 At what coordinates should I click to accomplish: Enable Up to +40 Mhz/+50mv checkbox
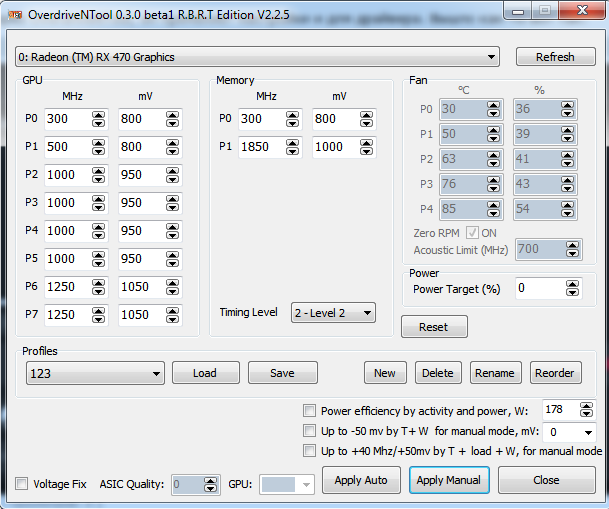(309, 451)
